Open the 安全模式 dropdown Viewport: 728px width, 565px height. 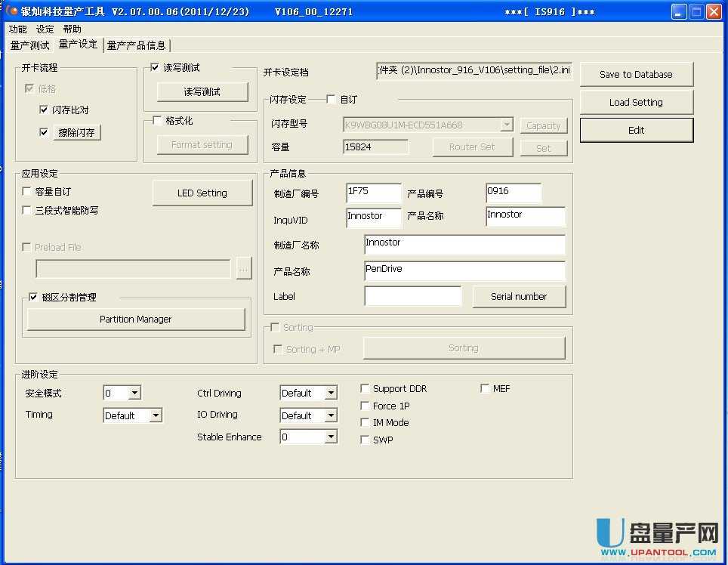[134, 394]
